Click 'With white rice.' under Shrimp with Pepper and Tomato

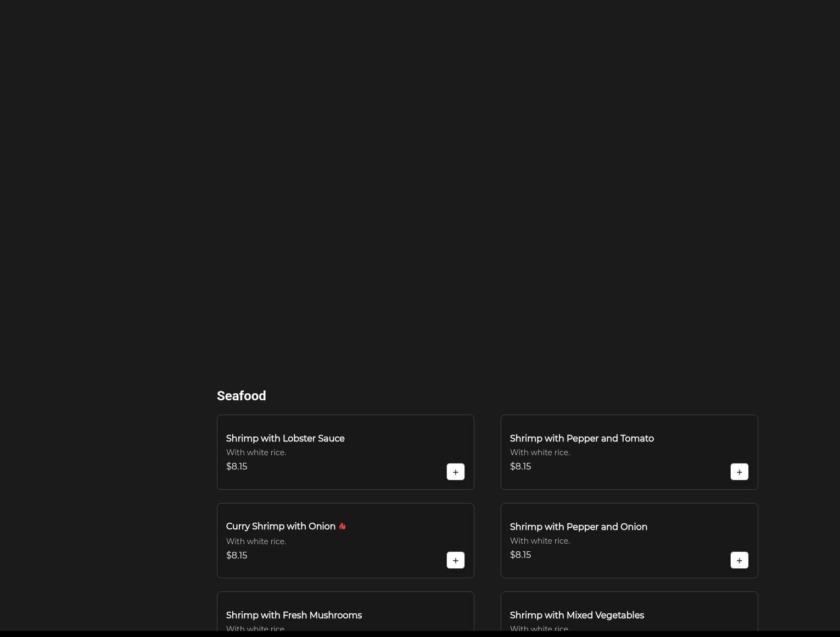(x=540, y=452)
